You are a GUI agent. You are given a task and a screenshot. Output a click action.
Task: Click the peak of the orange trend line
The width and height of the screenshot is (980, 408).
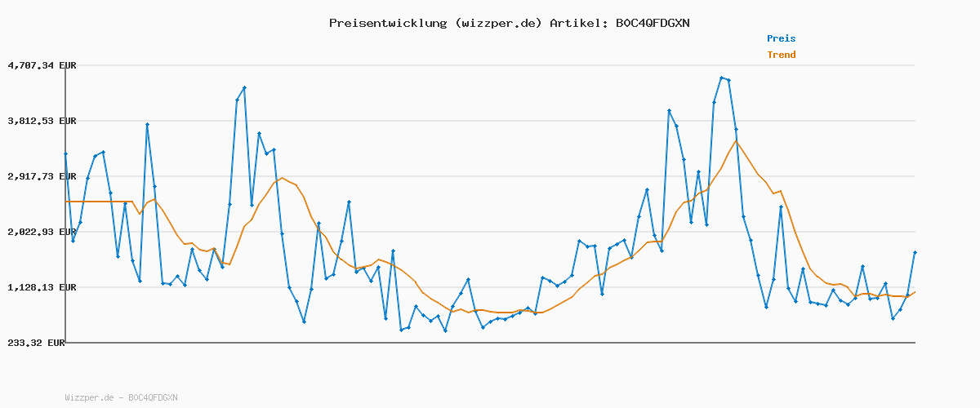[736, 140]
